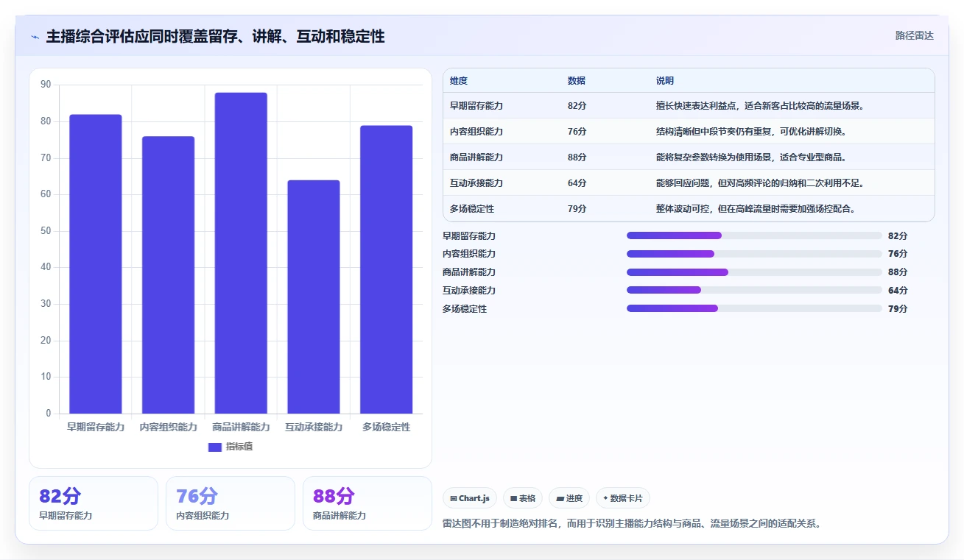Click the 互动承接能力 bar in chart
Screen dimensions: 964x560
pyautogui.click(x=314, y=297)
